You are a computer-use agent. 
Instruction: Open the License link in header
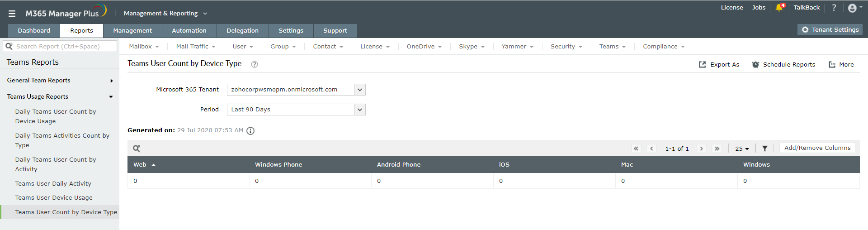732,8
